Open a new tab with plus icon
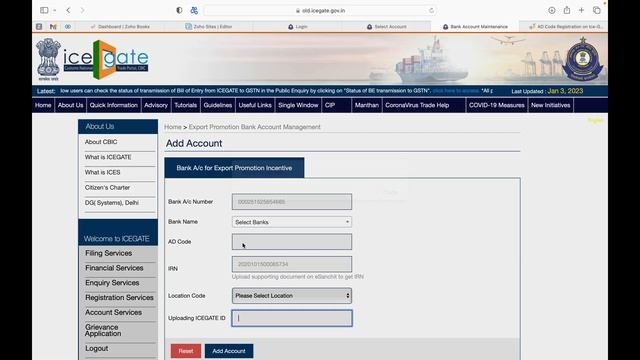The image size is (640, 360). pyautogui.click(x=581, y=10)
